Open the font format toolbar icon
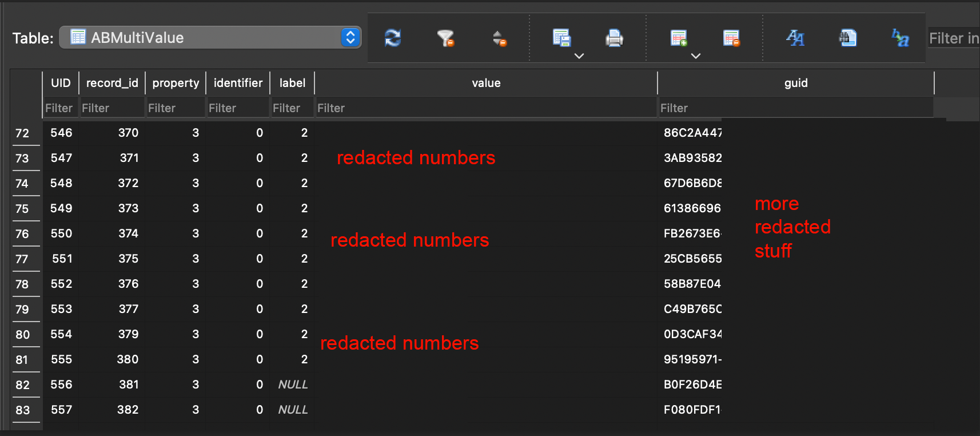This screenshot has width=980, height=436. pos(795,38)
